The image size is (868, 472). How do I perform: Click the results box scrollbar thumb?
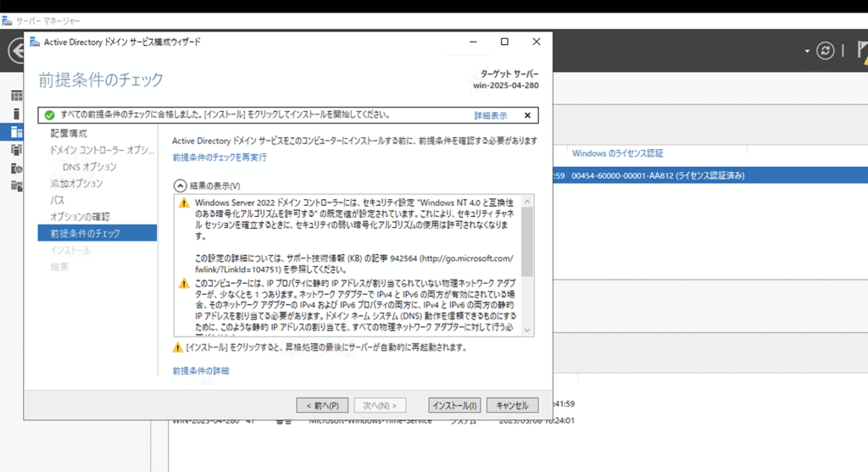coord(527,242)
